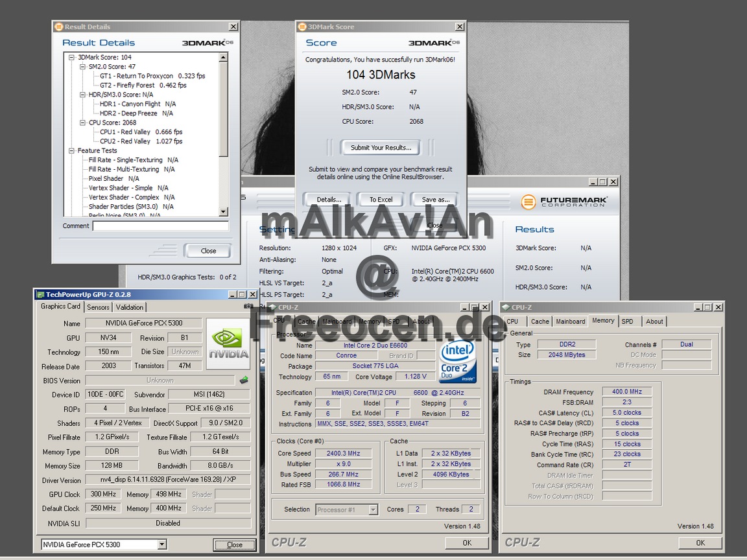Click OK in the Memory CPU-Z window
The height and width of the screenshot is (560, 747).
(x=700, y=543)
